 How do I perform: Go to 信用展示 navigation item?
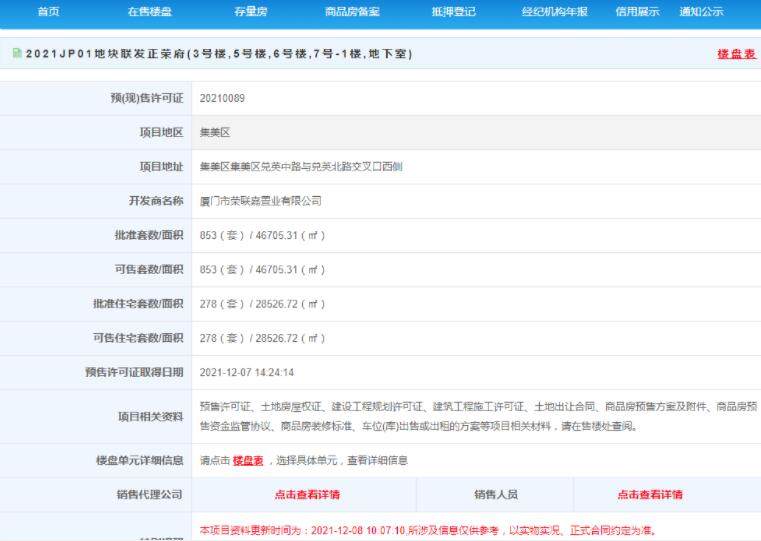(637, 11)
